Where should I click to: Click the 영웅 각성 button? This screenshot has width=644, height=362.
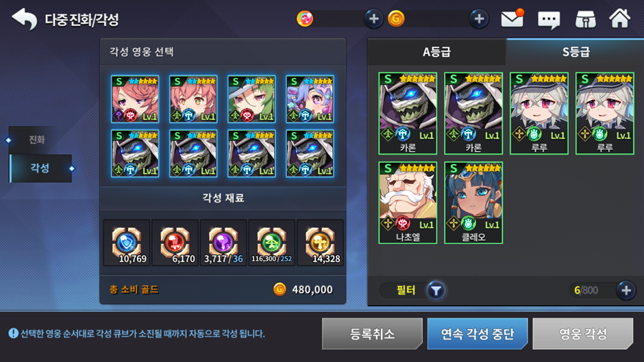(x=583, y=334)
